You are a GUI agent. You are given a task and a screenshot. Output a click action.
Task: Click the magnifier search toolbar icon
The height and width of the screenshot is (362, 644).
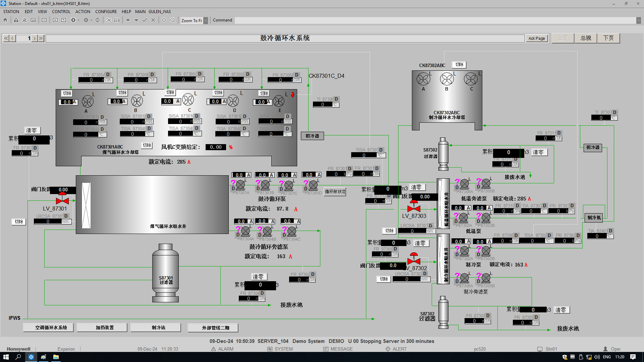tap(172, 20)
